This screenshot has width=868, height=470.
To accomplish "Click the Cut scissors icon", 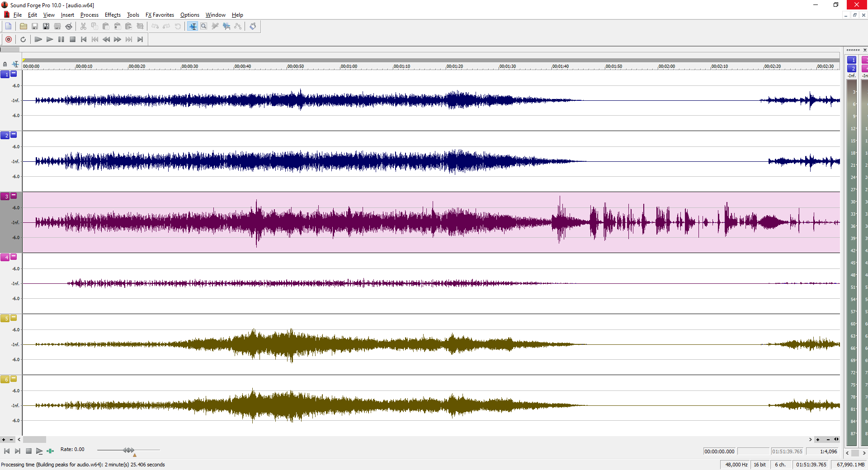I will (x=83, y=26).
